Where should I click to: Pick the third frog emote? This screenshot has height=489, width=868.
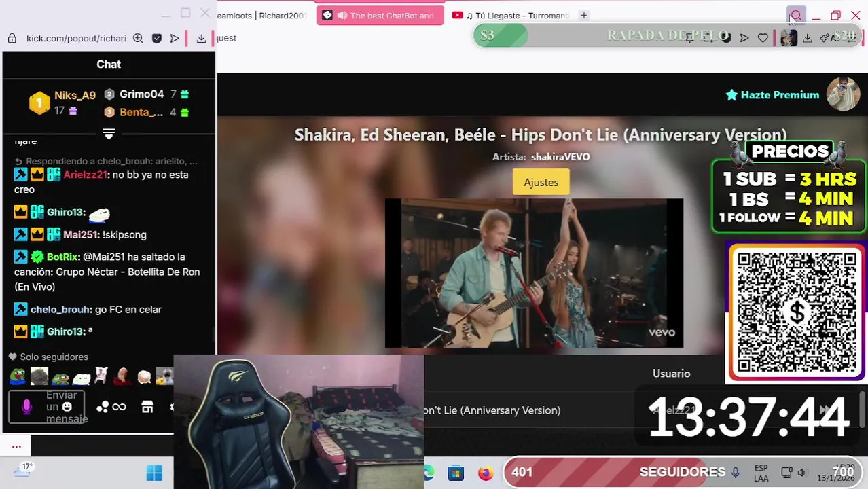[x=60, y=376]
